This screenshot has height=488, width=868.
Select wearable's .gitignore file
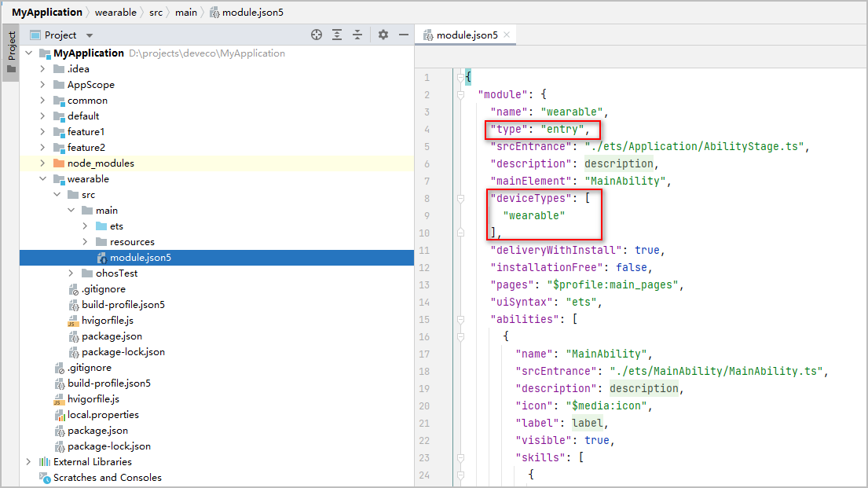tap(104, 289)
